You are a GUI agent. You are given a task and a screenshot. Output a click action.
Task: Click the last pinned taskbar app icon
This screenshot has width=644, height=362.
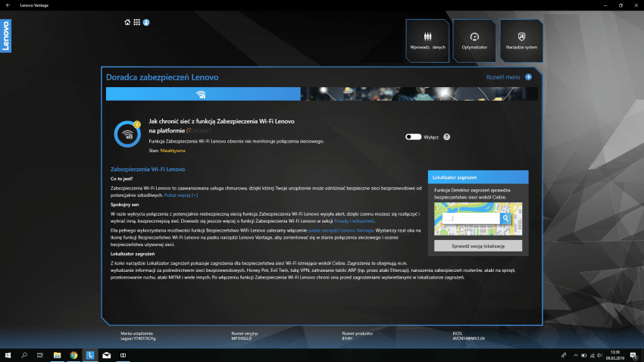[x=123, y=355]
